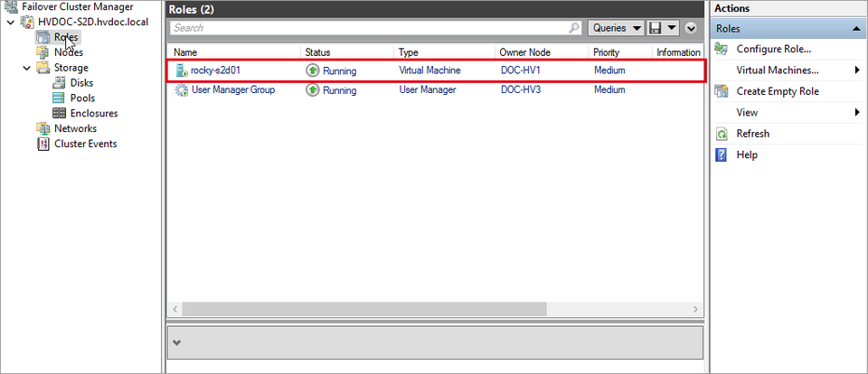
Task: Click the left arrow of horizontal scrollbar
Action: [x=175, y=309]
